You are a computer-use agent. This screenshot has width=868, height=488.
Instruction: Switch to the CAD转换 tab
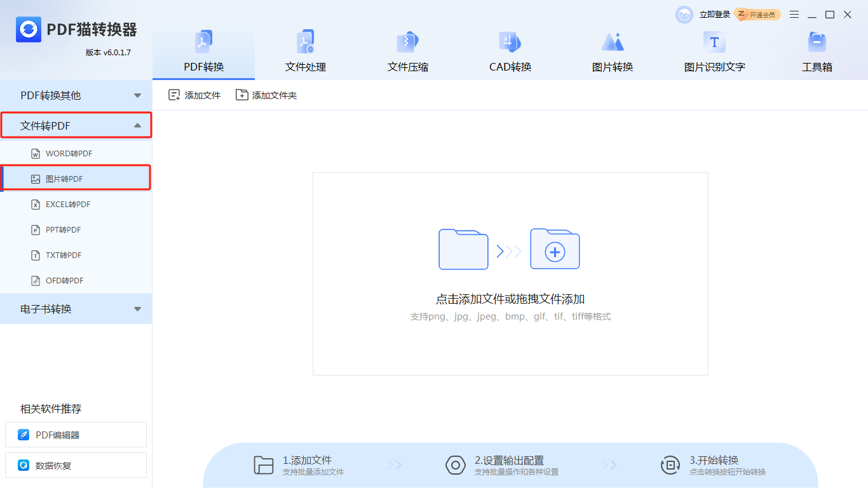(510, 53)
